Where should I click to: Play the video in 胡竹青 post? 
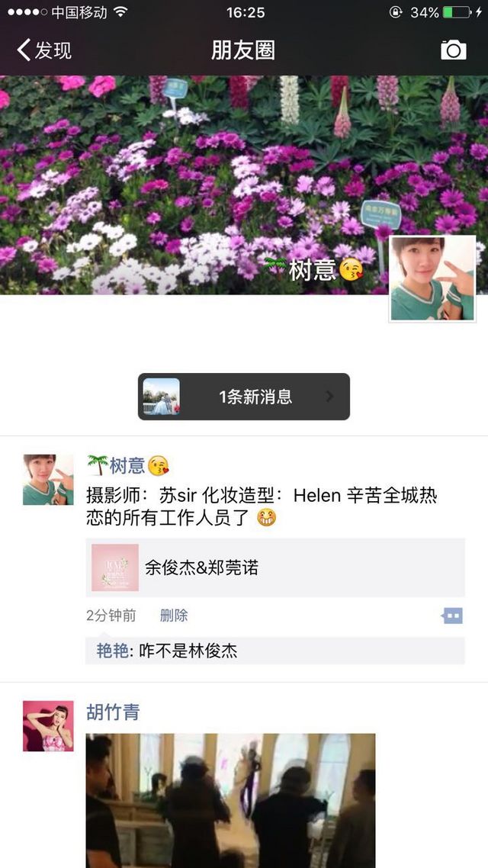pyautogui.click(x=230, y=800)
